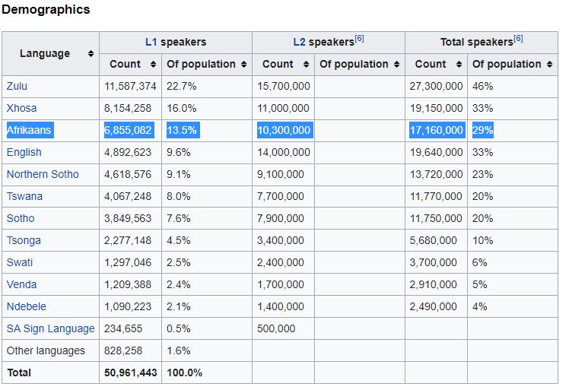Open the L2 link in header
This screenshot has width=588, height=390.
point(299,42)
